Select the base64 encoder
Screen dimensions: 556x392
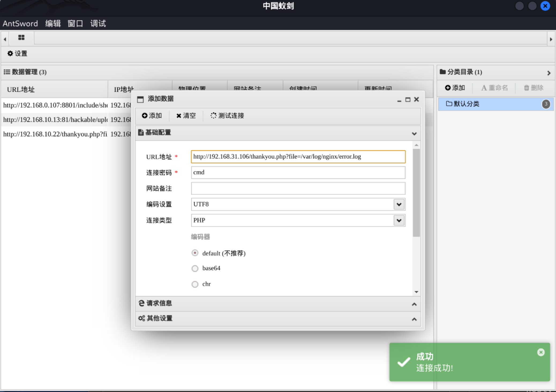pyautogui.click(x=195, y=268)
